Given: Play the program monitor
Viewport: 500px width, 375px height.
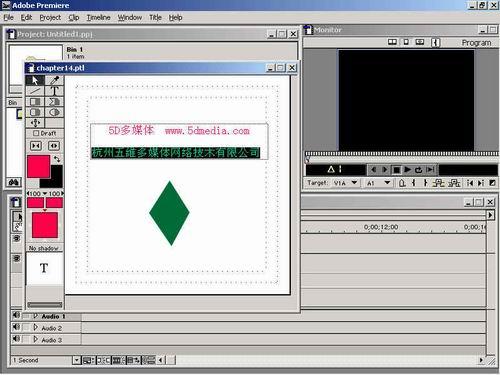Looking at the screenshot, I should click(x=407, y=170).
